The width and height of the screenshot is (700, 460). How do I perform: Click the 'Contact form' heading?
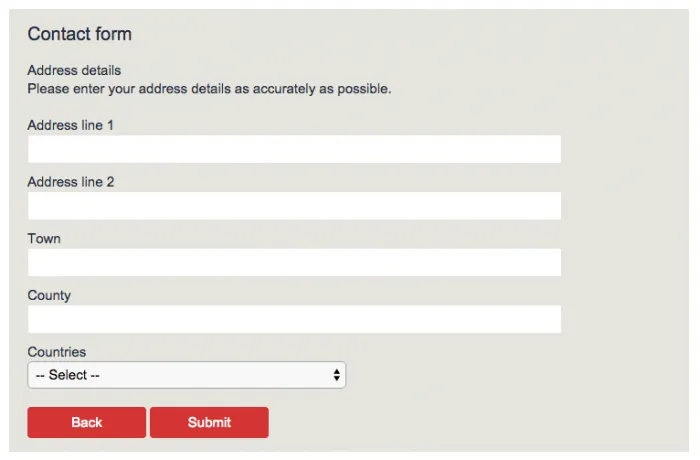(x=80, y=34)
